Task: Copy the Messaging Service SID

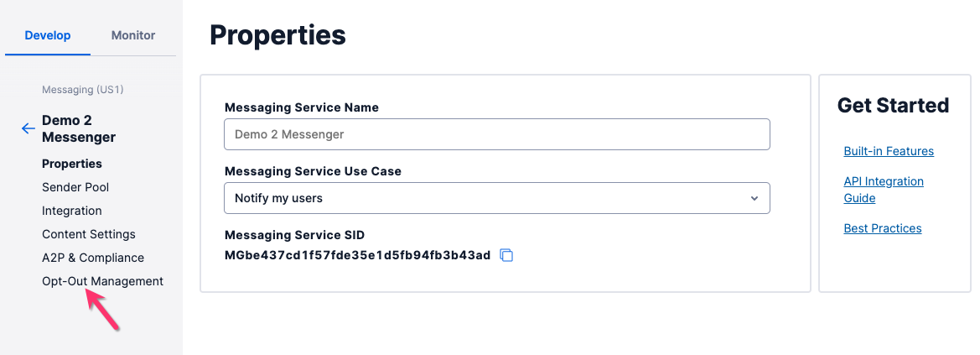Action: tap(506, 255)
